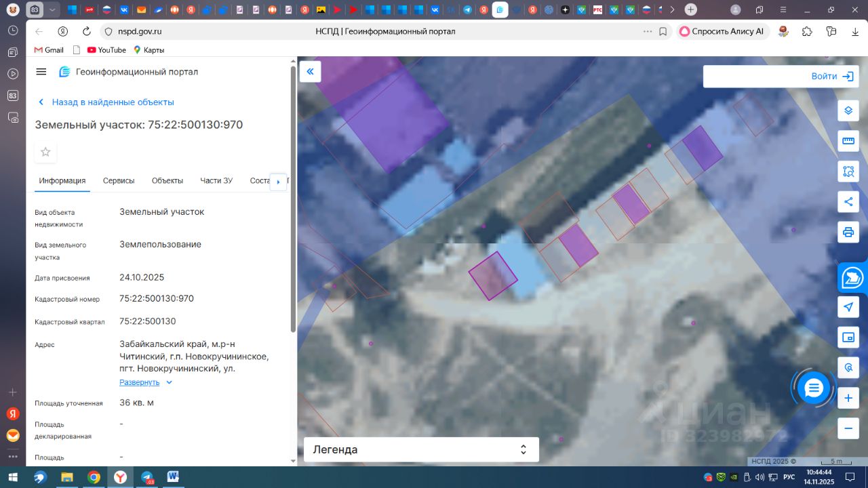This screenshot has width=868, height=488.
Task: Open the tab group dropdown arrow
Action: 52,9
